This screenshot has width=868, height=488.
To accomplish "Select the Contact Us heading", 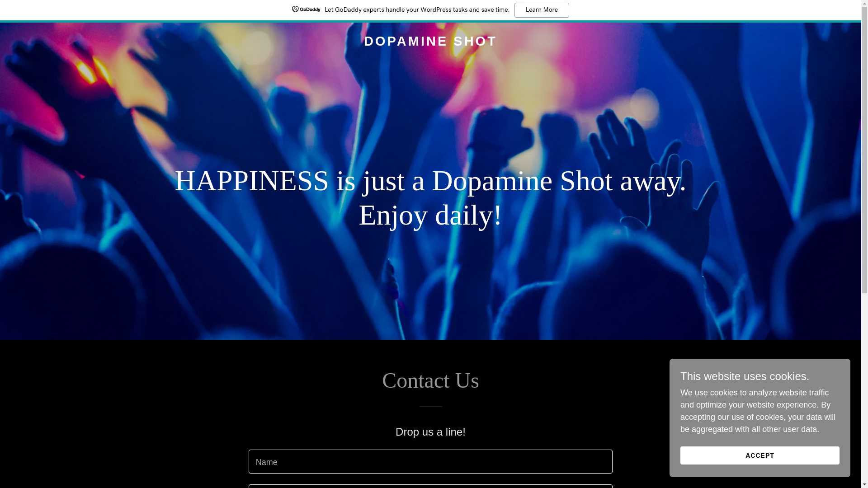I will tap(430, 380).
